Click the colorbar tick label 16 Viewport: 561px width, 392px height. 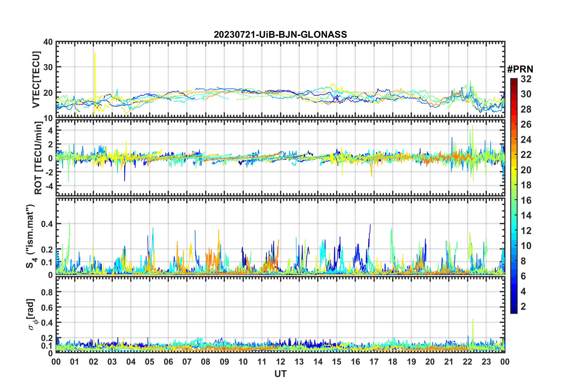pos(526,200)
